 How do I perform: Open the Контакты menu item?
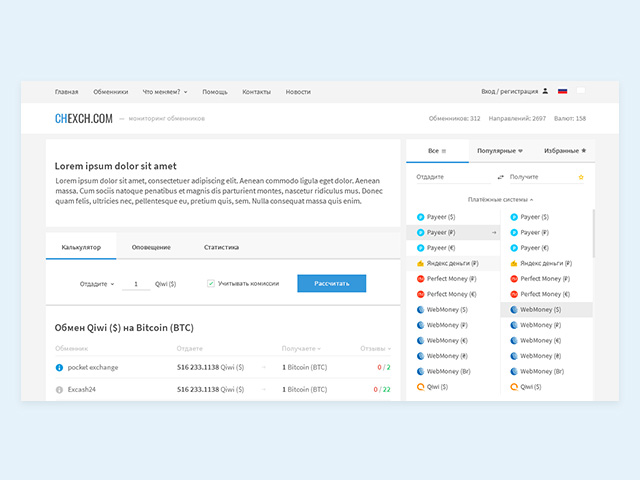(256, 92)
